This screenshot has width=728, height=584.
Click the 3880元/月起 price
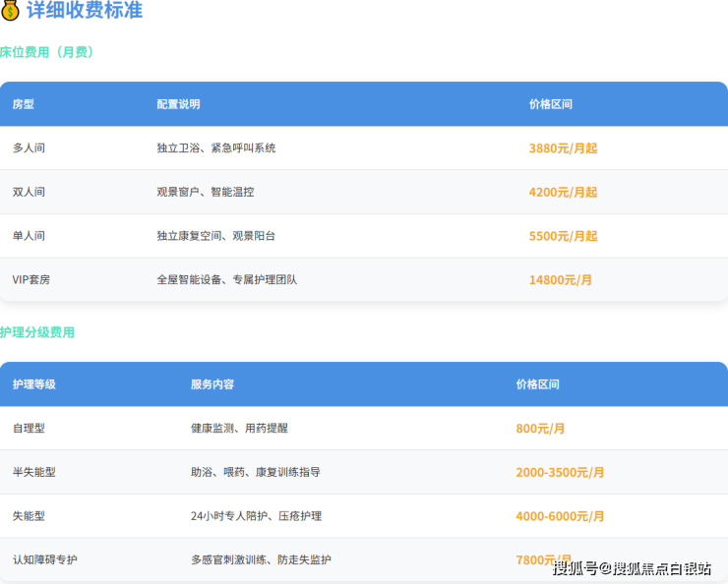click(563, 148)
